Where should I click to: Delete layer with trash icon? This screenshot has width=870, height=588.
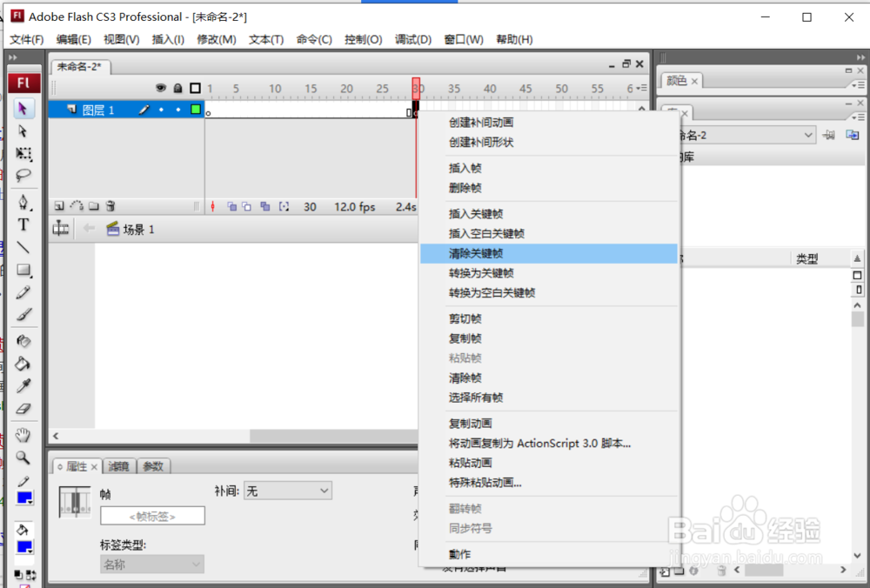pos(110,206)
